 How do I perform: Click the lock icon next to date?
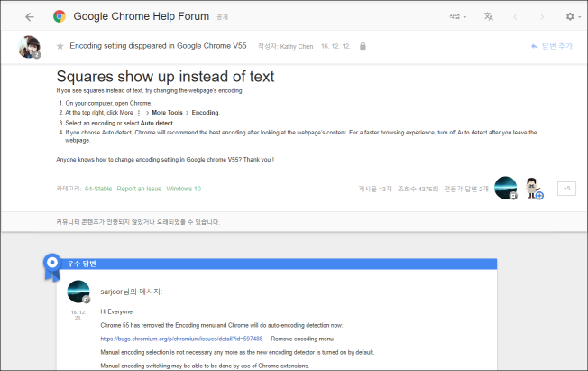[x=363, y=46]
